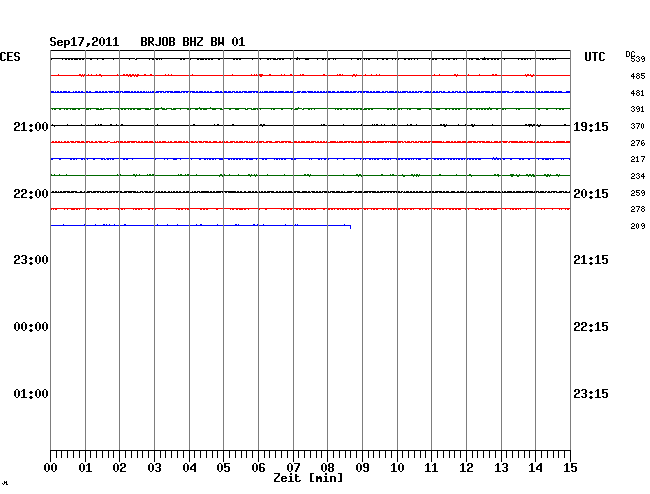The width and height of the screenshot is (650, 494).
Task: Click minute tick label 14
Action: (x=535, y=468)
